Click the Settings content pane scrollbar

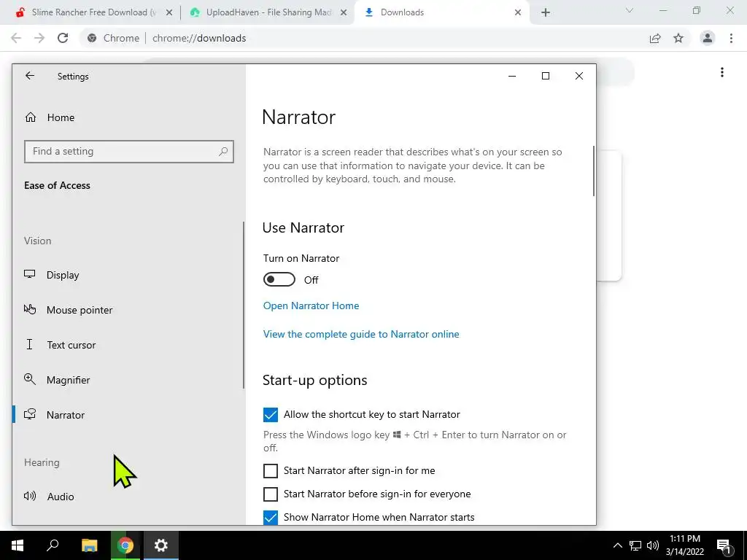click(594, 171)
